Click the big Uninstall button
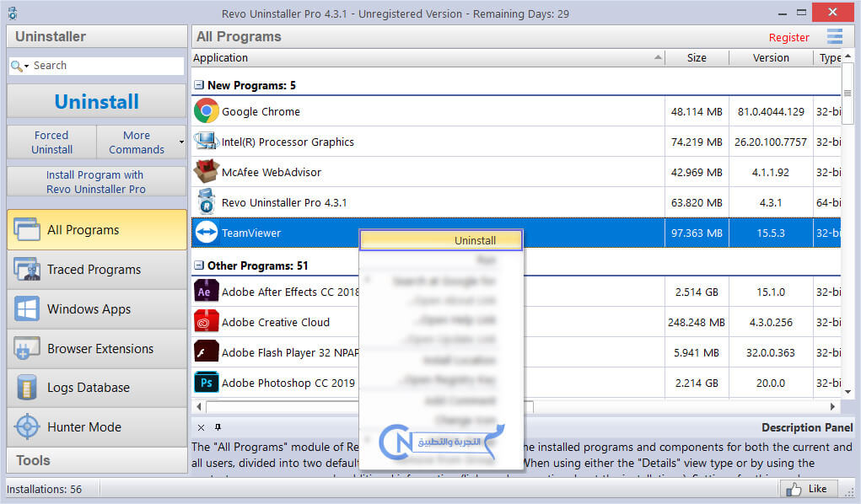 (97, 102)
